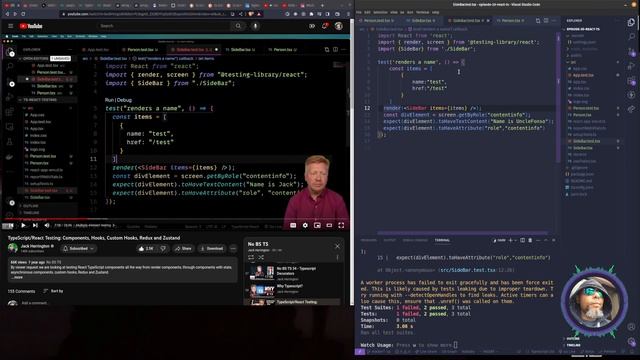640x360 pixels.
Task: Open the Sort by comments menu
Action: click(53, 291)
